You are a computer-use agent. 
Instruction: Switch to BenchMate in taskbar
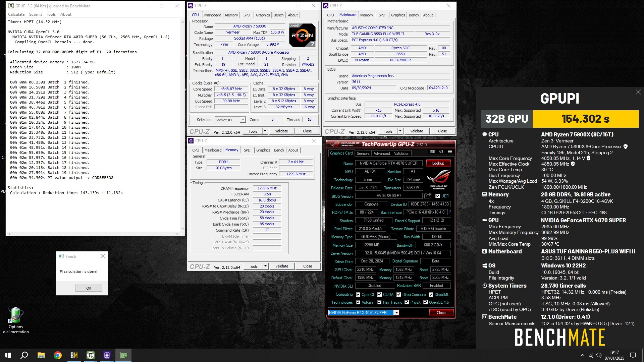pos(74,355)
